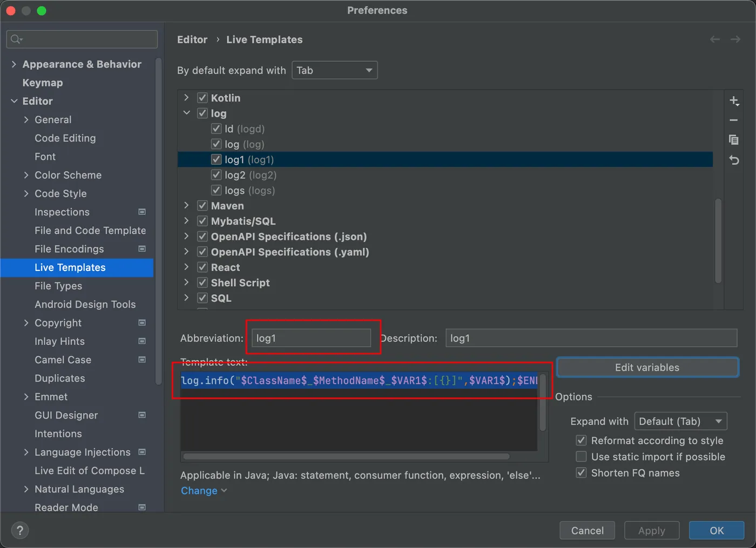The height and width of the screenshot is (548, 756).
Task: Duplicate the selected live template
Action: [x=734, y=140]
